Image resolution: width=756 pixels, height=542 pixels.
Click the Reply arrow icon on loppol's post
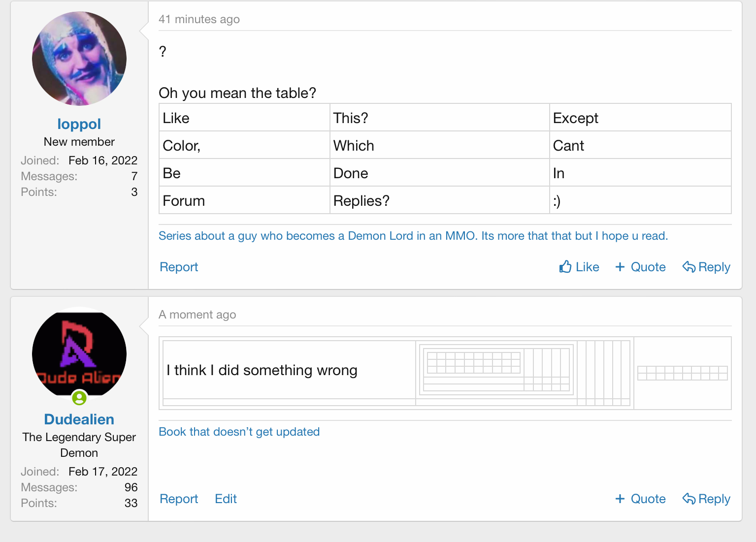(689, 267)
